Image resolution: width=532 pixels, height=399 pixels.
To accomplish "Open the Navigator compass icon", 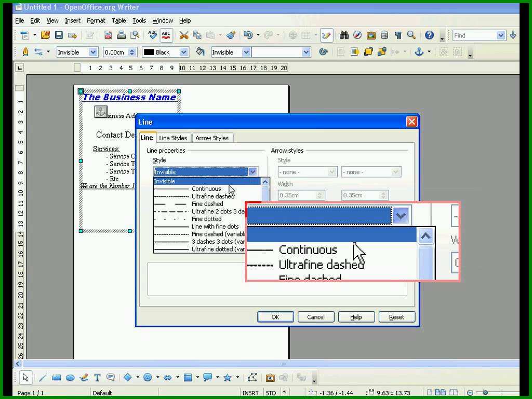I will [357, 35].
